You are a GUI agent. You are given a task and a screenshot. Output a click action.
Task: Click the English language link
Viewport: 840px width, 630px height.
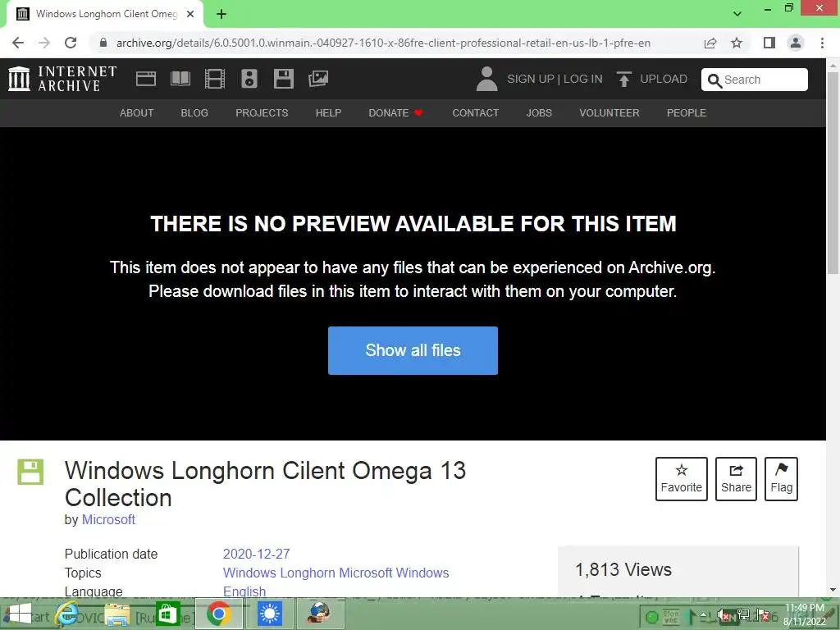[x=244, y=591]
